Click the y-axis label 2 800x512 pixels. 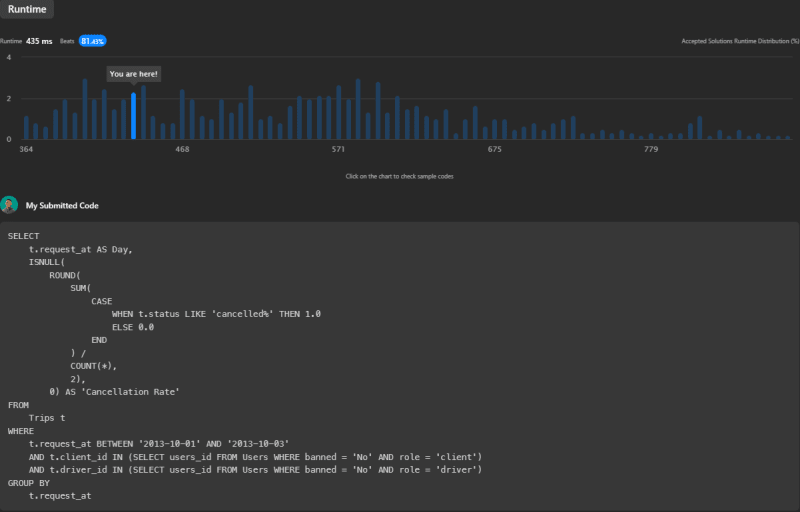pyautogui.click(x=9, y=98)
